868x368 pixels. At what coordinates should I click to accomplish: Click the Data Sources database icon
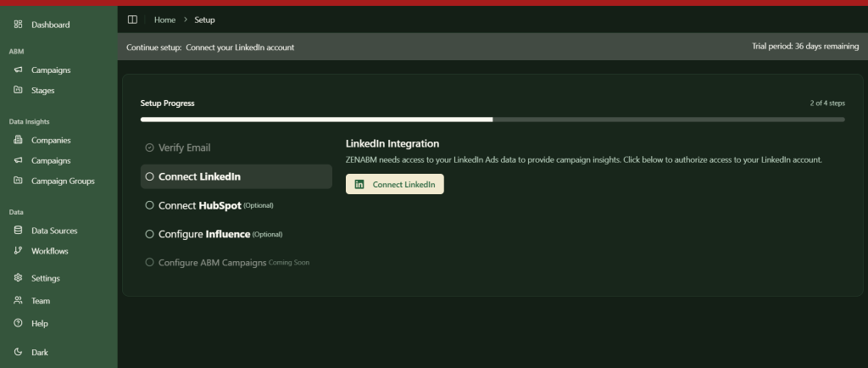click(x=19, y=230)
